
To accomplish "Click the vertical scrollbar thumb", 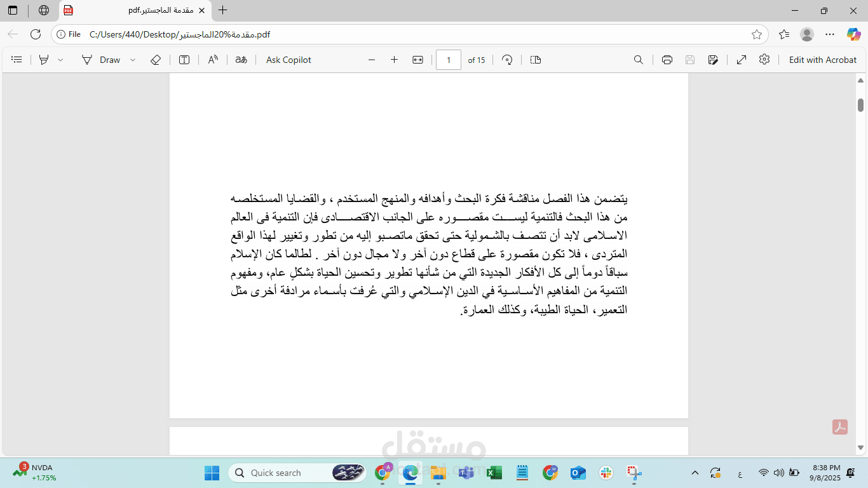I will click(x=861, y=105).
